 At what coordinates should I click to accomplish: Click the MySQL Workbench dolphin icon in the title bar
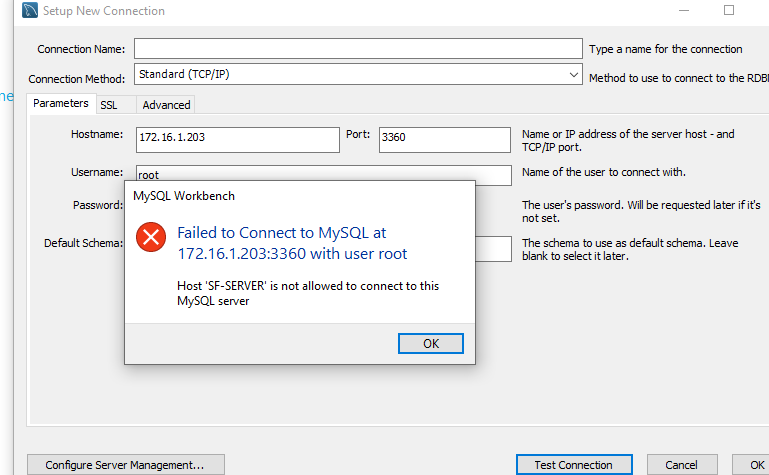click(30, 10)
